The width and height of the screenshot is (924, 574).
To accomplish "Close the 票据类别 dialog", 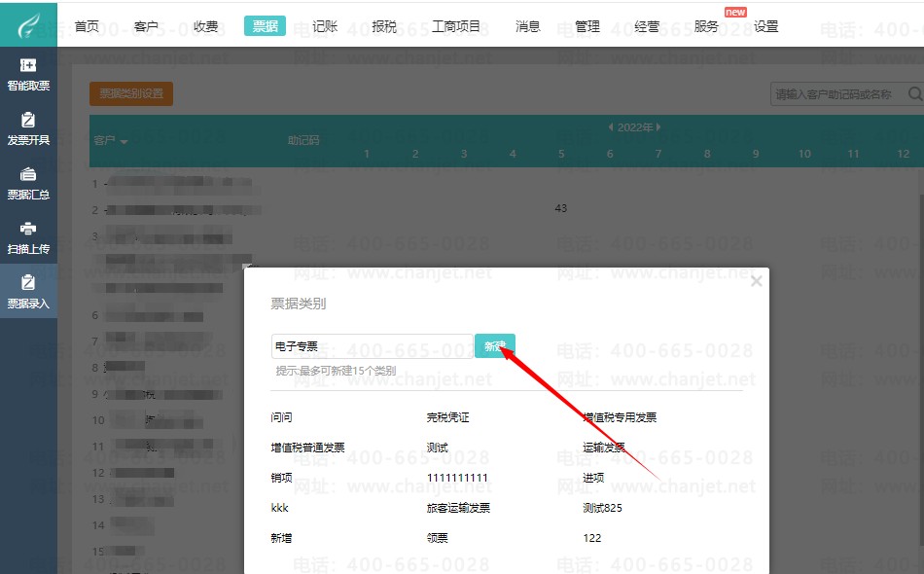I will pyautogui.click(x=757, y=282).
